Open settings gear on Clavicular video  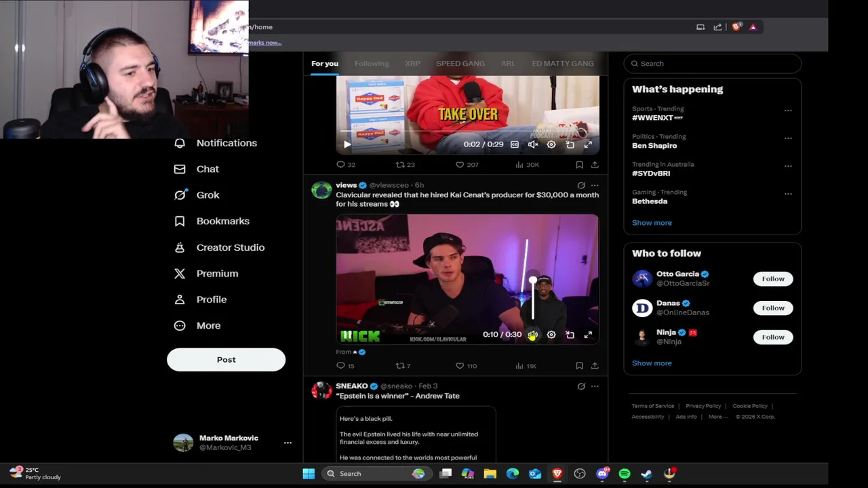pyautogui.click(x=551, y=335)
